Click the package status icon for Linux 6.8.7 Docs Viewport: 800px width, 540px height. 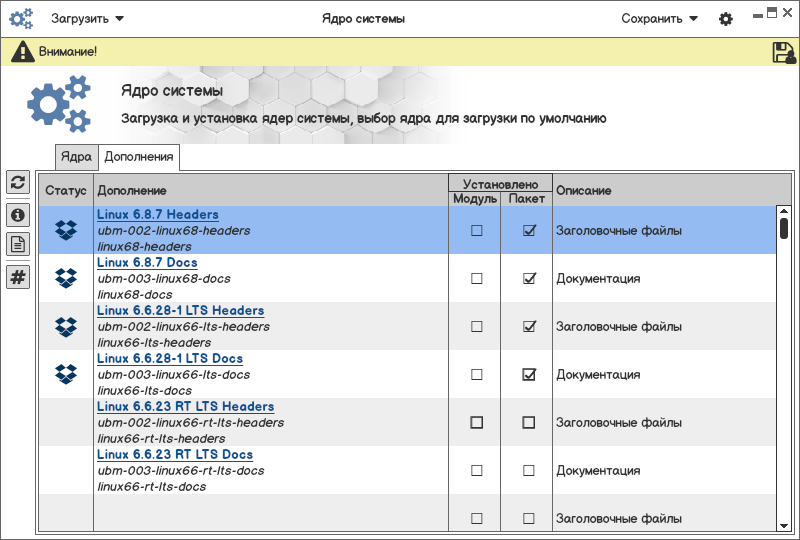click(66, 278)
